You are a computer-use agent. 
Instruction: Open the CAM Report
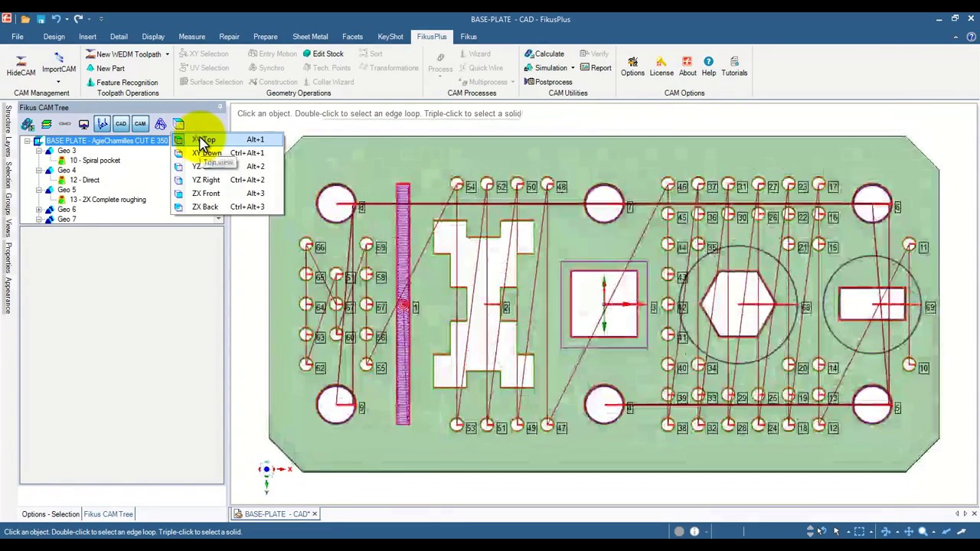tap(596, 68)
